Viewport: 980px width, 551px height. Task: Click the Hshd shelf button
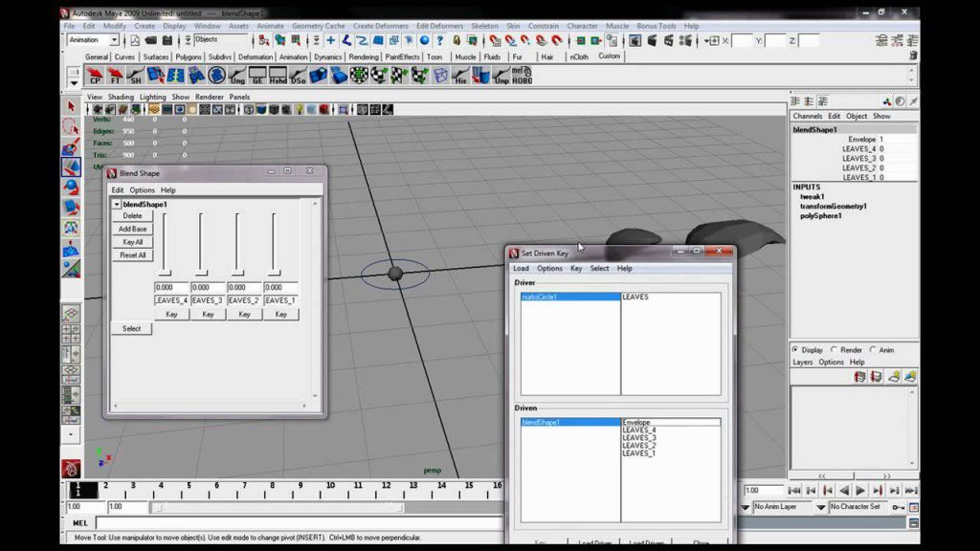pyautogui.click(x=278, y=76)
